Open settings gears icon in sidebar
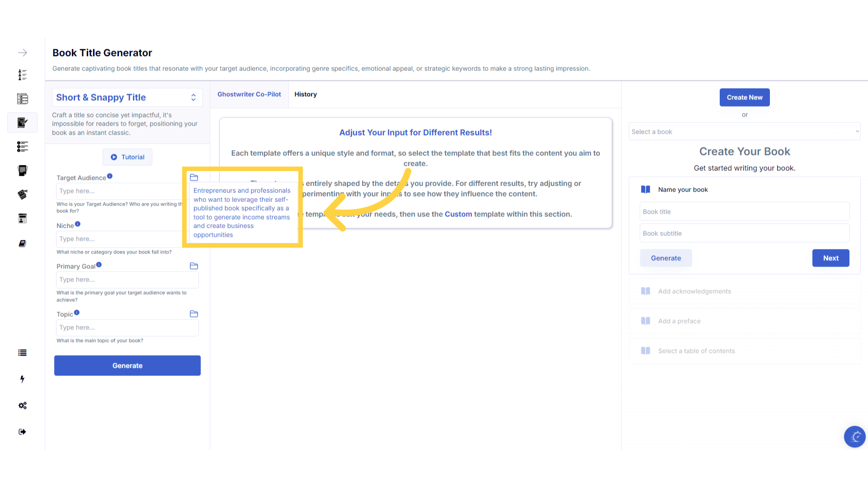Viewport: 868px width, 488px height. (22, 405)
